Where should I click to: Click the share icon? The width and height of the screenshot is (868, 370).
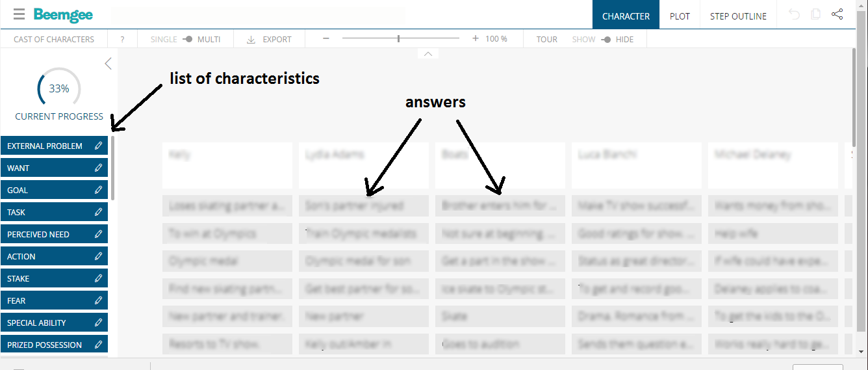837,14
